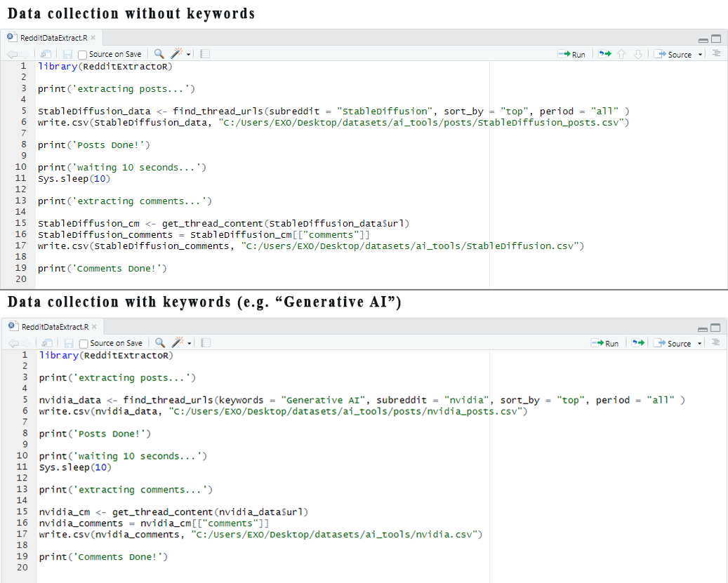This screenshot has width=728, height=583.
Task: Click the Source button in the bottom editor pane
Action: pos(673,343)
